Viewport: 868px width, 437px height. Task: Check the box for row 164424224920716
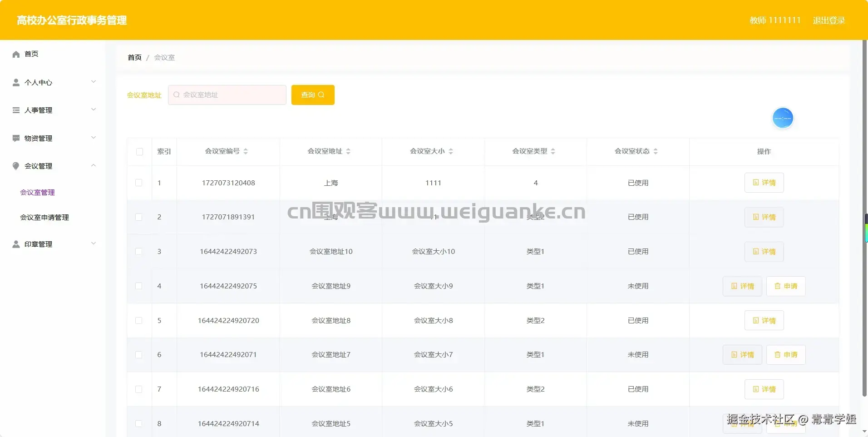pos(139,389)
